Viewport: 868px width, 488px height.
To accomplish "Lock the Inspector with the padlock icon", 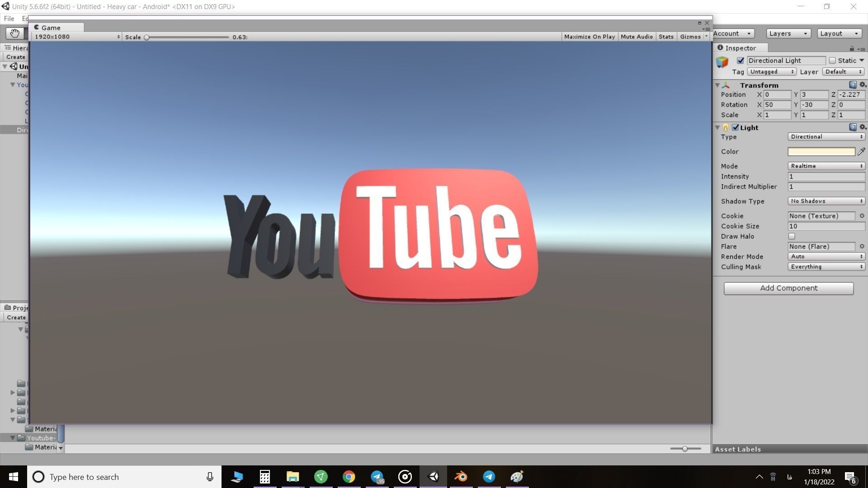I will pos(852,48).
